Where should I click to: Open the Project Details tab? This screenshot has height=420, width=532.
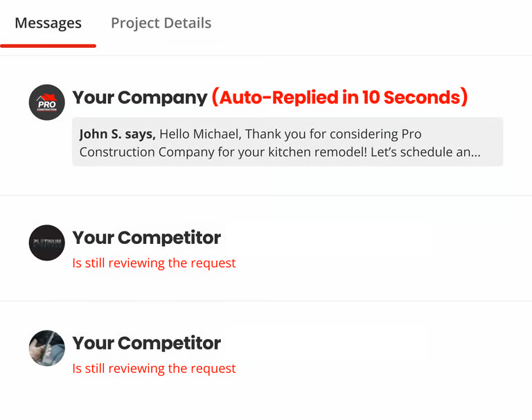click(x=161, y=23)
